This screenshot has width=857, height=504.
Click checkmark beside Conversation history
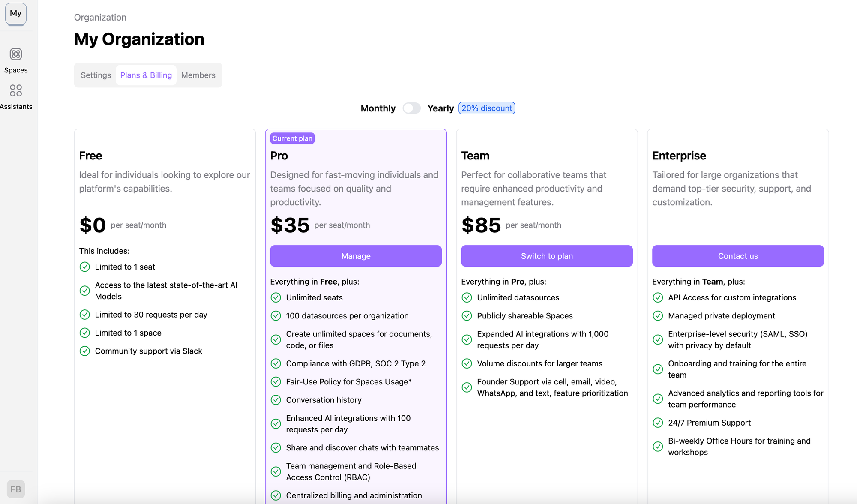tap(276, 400)
